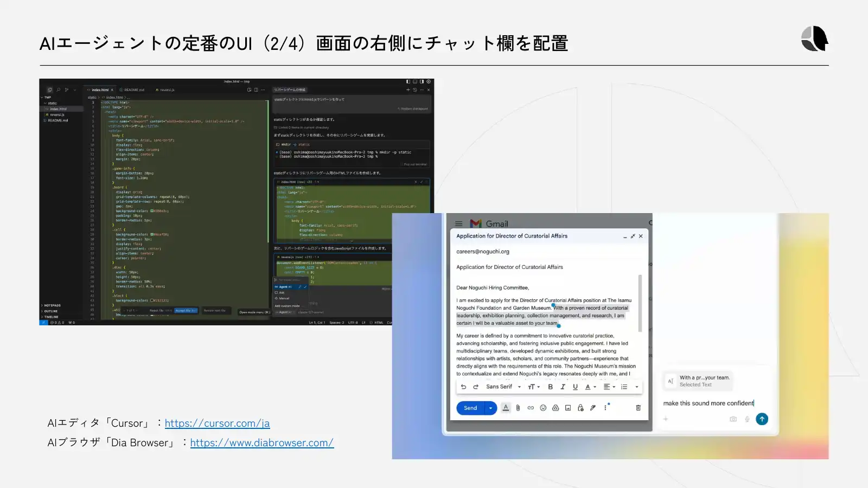Expand the OUTLINE section in Cursor
Screen dimensions: 868x488
click(49, 311)
